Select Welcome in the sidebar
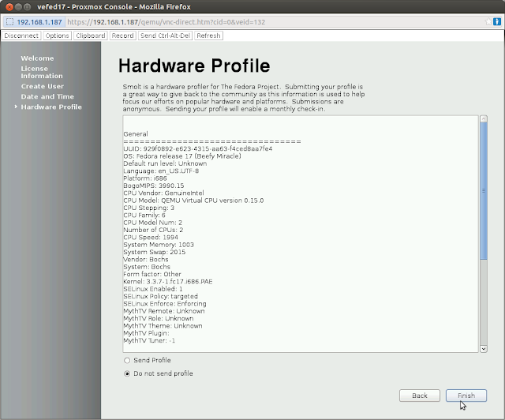 [37, 58]
